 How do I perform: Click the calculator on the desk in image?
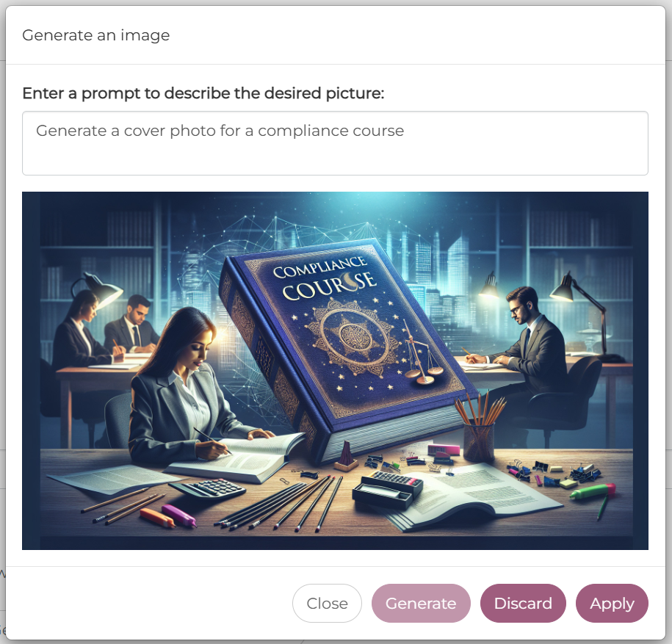coord(206,488)
